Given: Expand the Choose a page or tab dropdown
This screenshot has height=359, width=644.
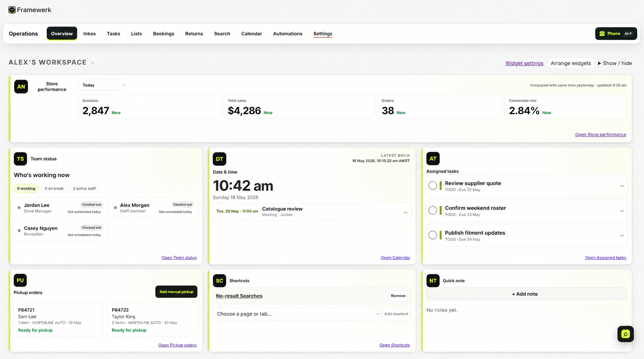Looking at the screenshot, I should (x=296, y=314).
